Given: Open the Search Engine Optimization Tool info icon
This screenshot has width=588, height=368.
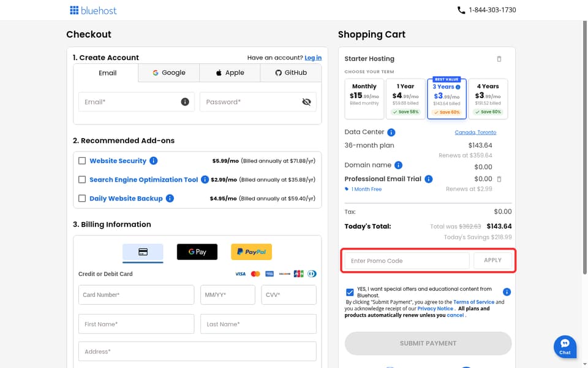Looking at the screenshot, I should coord(205,180).
